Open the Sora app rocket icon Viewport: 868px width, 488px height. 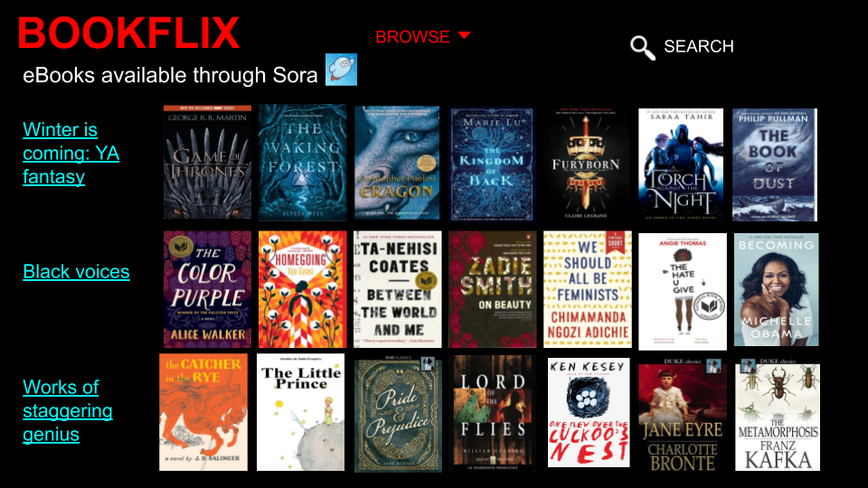coord(341,70)
